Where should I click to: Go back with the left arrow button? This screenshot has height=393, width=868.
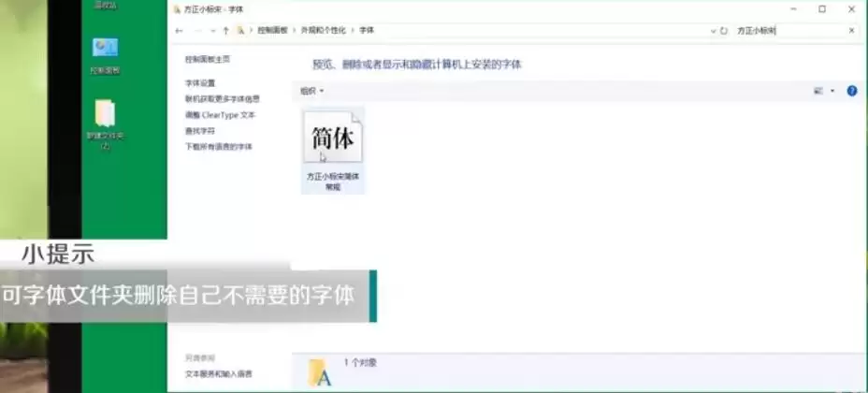pyautogui.click(x=179, y=31)
